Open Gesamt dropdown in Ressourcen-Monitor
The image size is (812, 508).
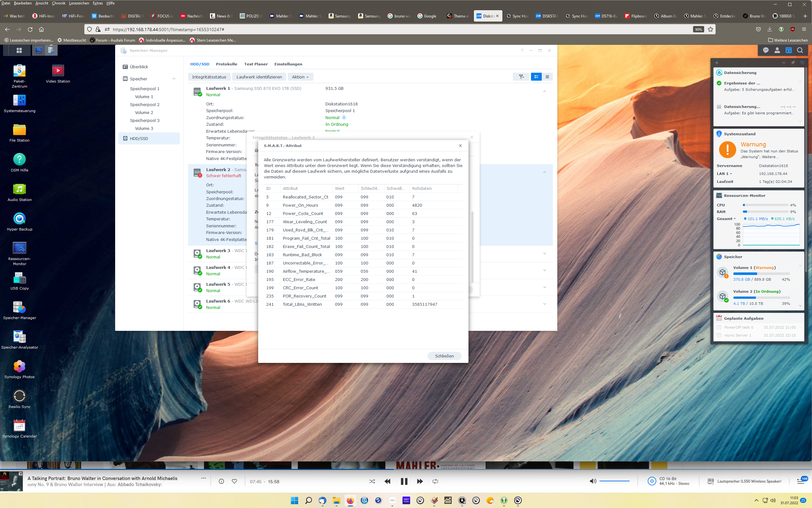click(726, 219)
